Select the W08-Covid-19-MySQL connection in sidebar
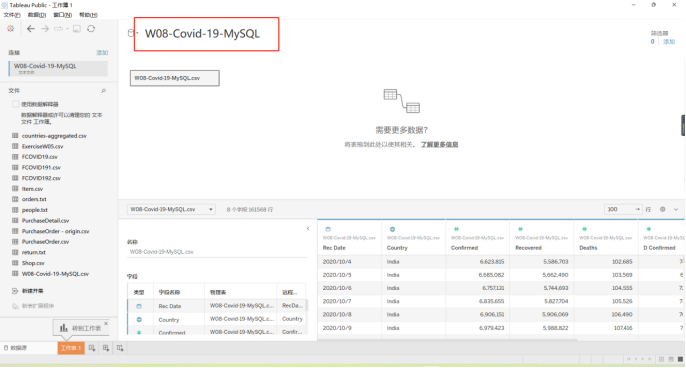 click(x=58, y=68)
